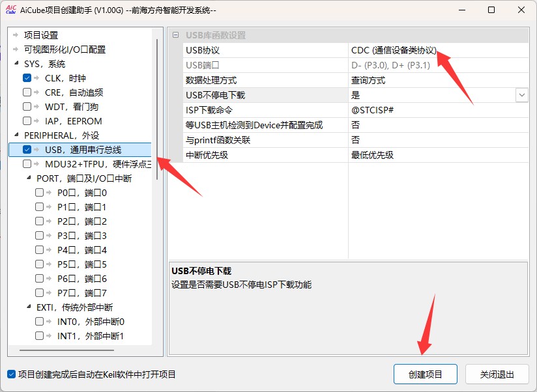The image size is (537, 392).
Task: Check the P0口 端口0 checkbox
Action: tap(39, 193)
